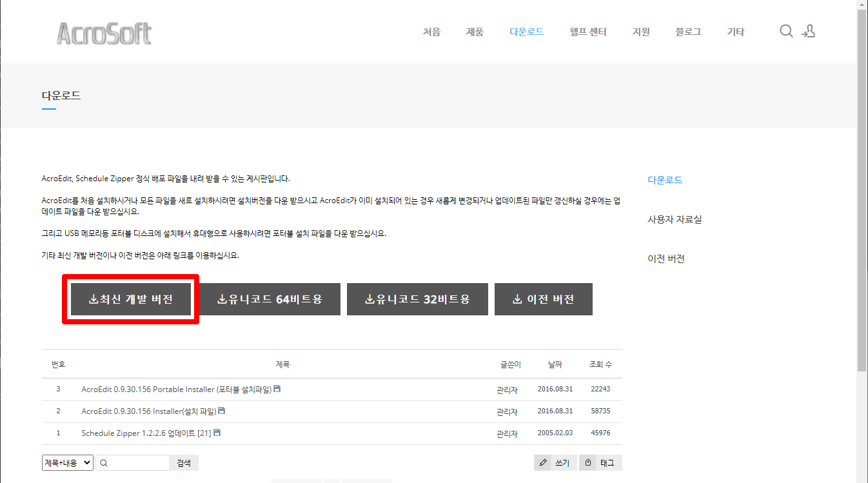Visit 블로그 from the top navigation
The width and height of the screenshot is (868, 483).
click(x=688, y=32)
